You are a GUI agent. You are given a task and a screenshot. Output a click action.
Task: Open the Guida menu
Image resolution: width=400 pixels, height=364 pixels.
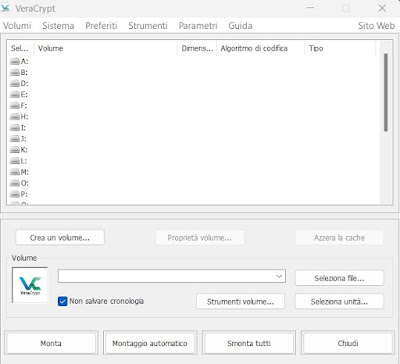click(240, 26)
